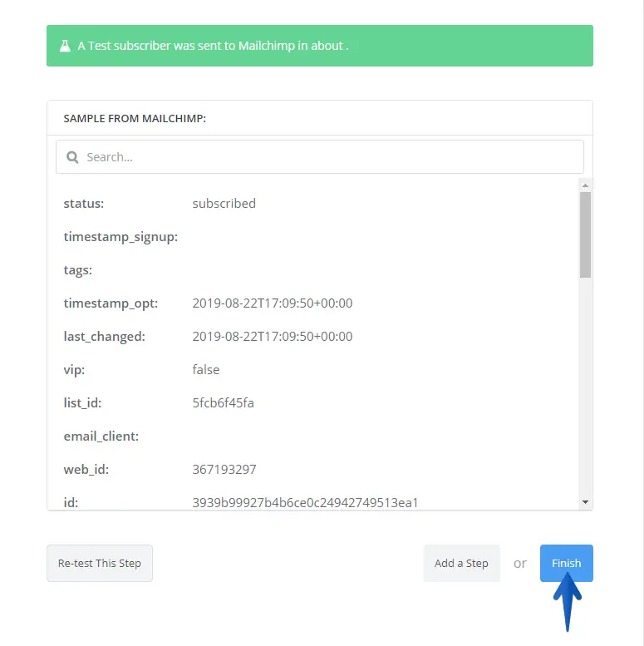
Task: Click the 'vip:' field label
Action: tap(74, 369)
